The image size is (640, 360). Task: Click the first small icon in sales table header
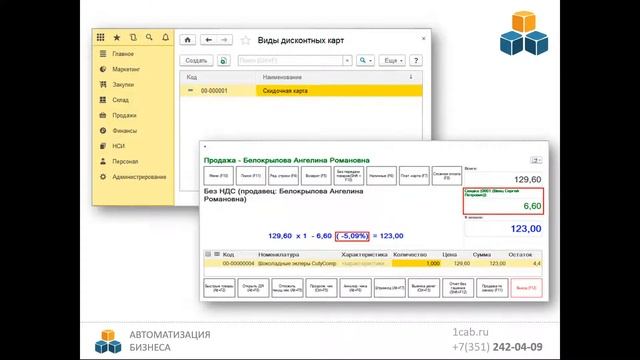pyautogui.click(x=208, y=254)
